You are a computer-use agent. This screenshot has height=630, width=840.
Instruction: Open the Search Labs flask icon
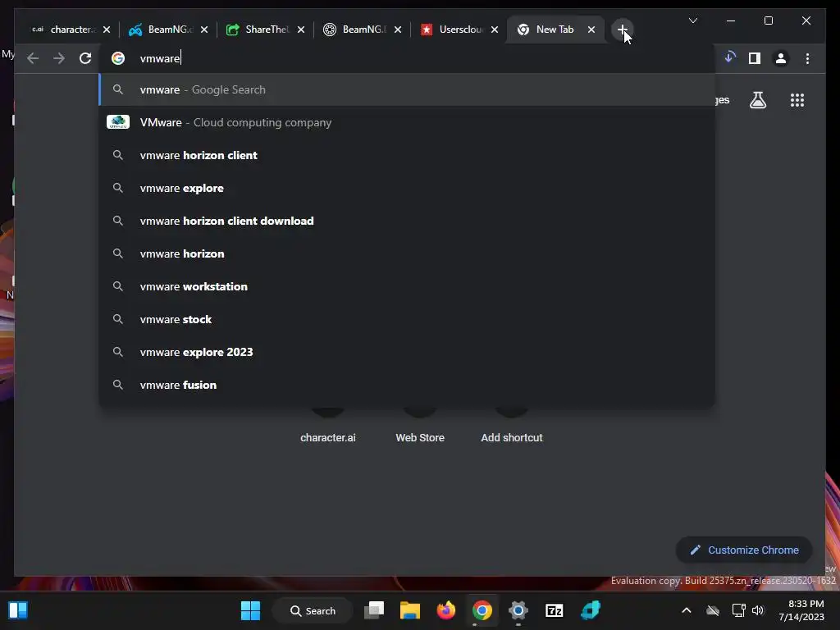pos(757,100)
